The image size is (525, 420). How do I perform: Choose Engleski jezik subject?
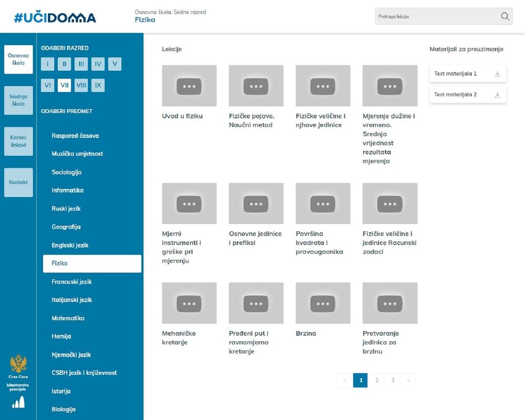(x=70, y=245)
